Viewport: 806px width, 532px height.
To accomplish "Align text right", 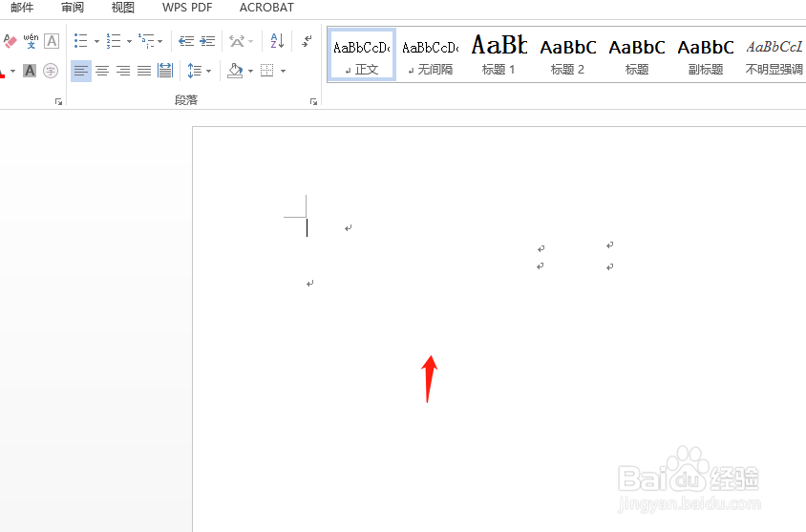I will (x=123, y=71).
